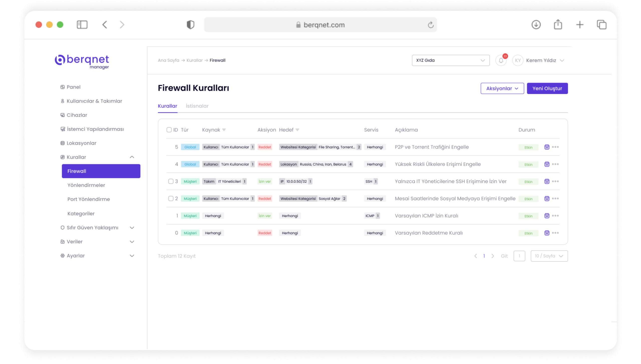Image resolution: width=641 pixels, height=364 pixels.
Task: Open three-dot menu for Varsayılan Reddetme Kuralı
Action: point(555,233)
